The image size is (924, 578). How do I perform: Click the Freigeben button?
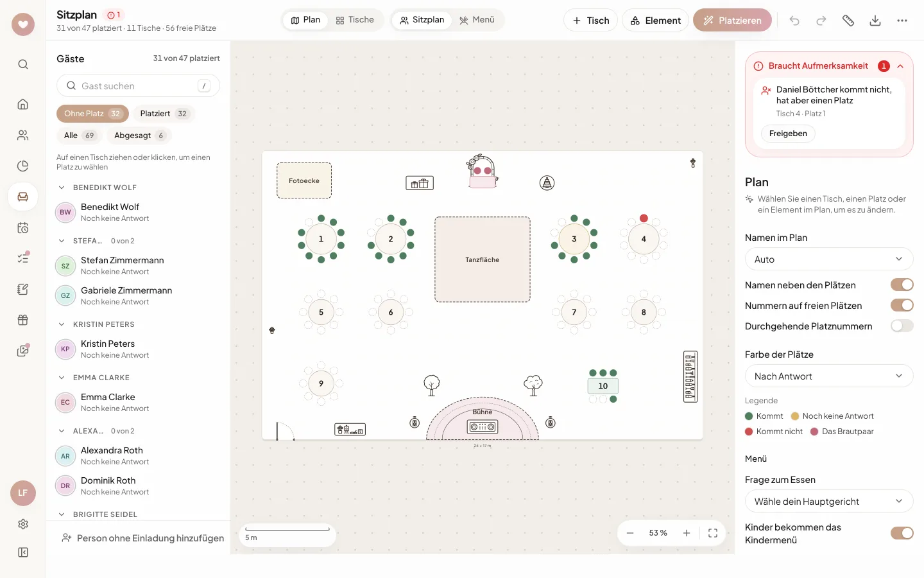pos(788,134)
